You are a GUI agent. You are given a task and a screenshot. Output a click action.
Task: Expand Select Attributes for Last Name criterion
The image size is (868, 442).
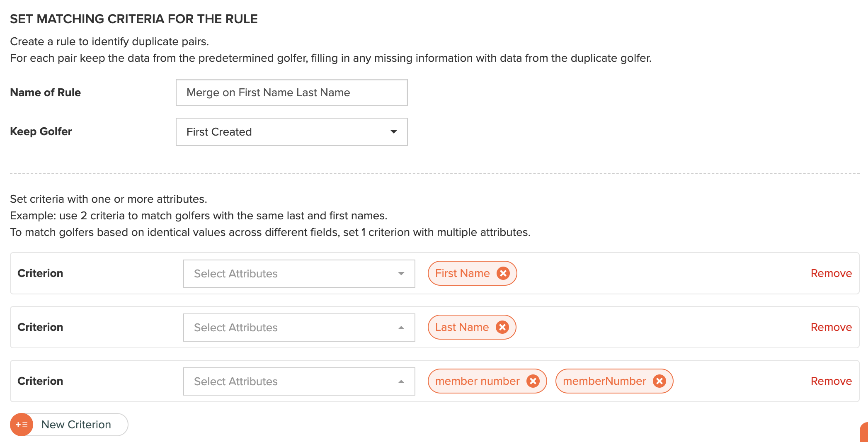tap(299, 328)
